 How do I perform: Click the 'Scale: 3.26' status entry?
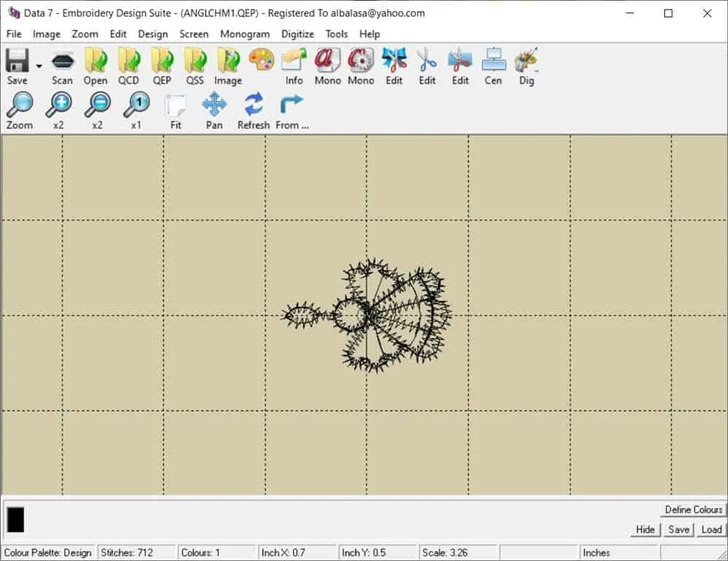[445, 553]
